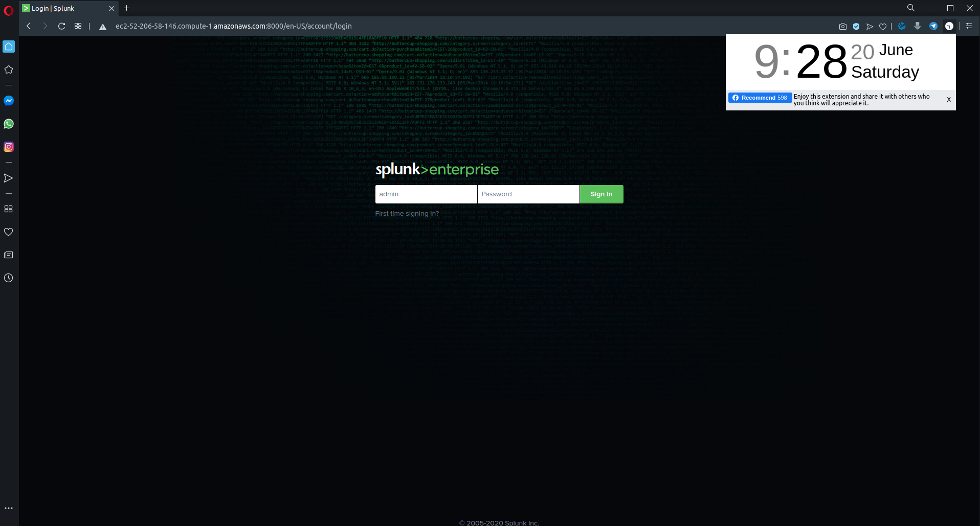Image resolution: width=980 pixels, height=526 pixels.
Task: Go back with the browser back arrow
Action: pyautogui.click(x=29, y=26)
